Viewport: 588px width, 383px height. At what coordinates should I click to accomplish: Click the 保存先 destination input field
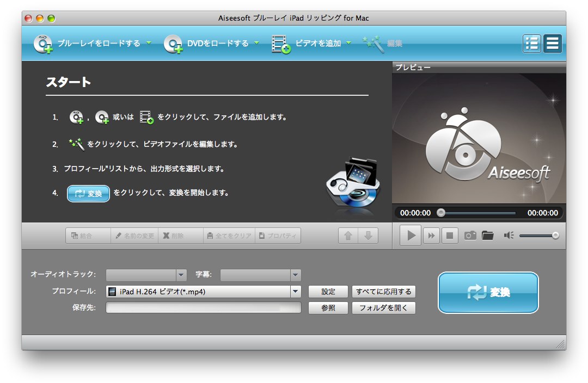203,308
